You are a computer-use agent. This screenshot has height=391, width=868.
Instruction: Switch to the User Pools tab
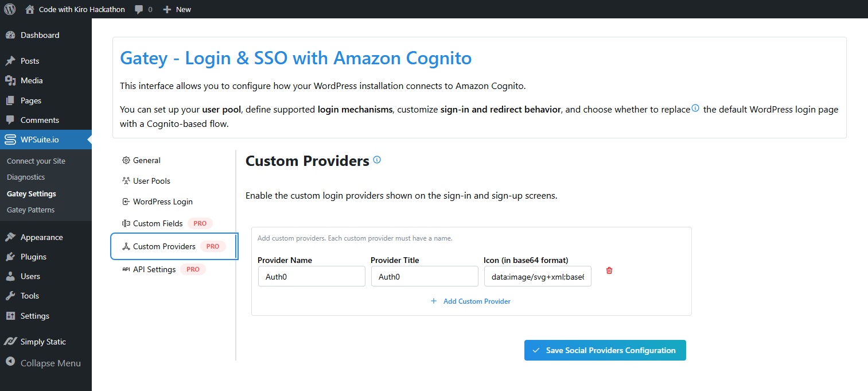150,180
